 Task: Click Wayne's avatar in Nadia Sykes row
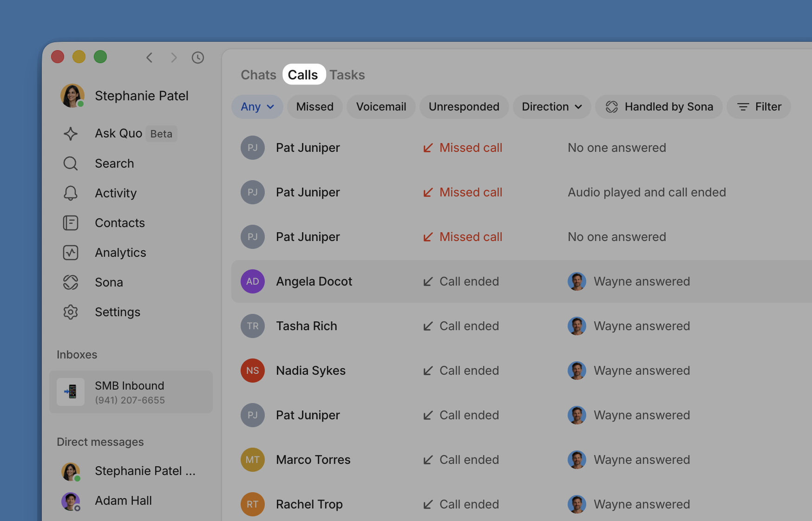(577, 371)
